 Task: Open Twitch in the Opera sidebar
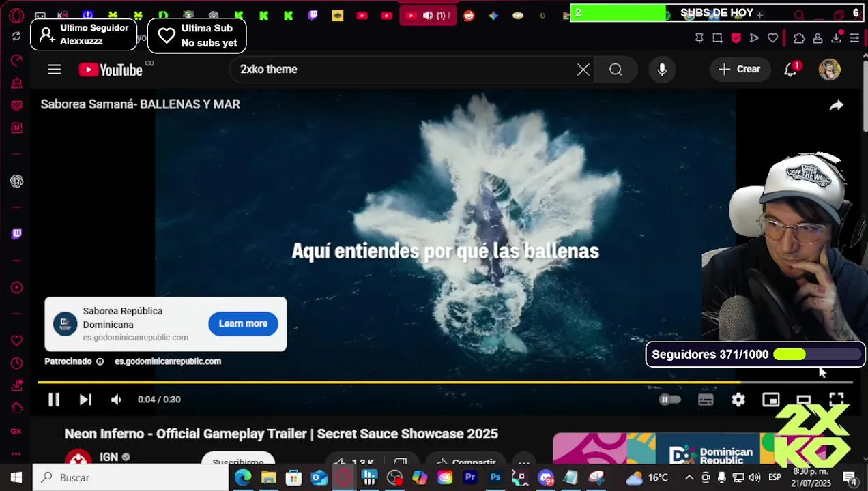16,234
